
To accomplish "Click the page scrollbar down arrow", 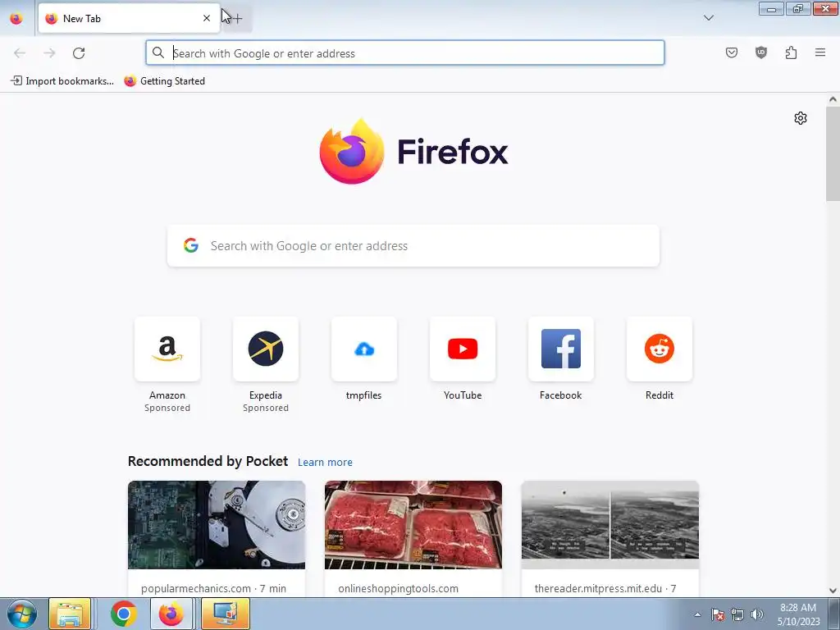I will pyautogui.click(x=833, y=591).
